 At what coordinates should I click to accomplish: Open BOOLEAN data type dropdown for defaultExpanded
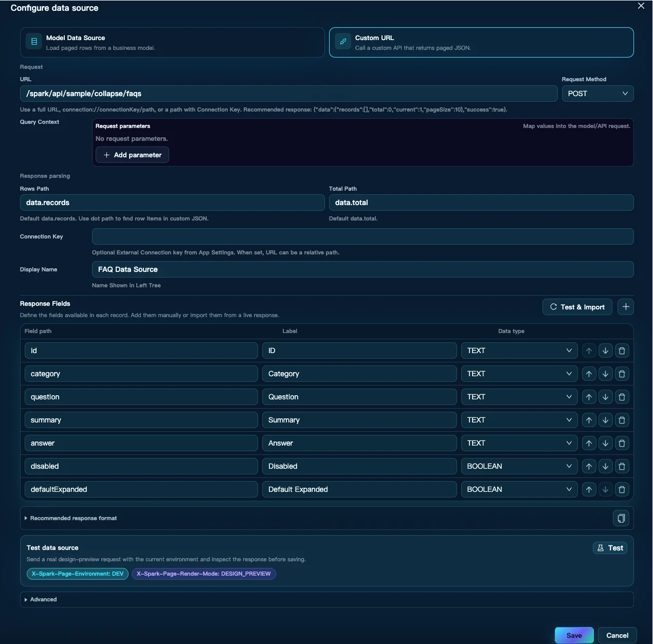coord(519,489)
